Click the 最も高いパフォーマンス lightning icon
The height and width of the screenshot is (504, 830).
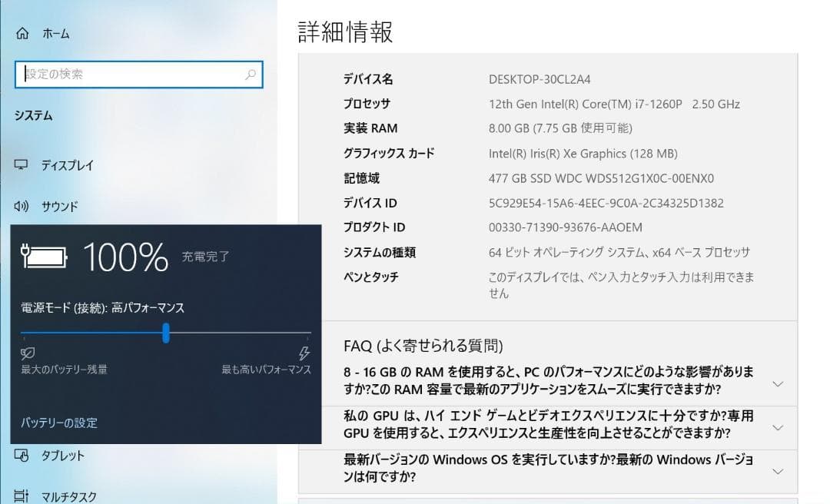(x=305, y=352)
